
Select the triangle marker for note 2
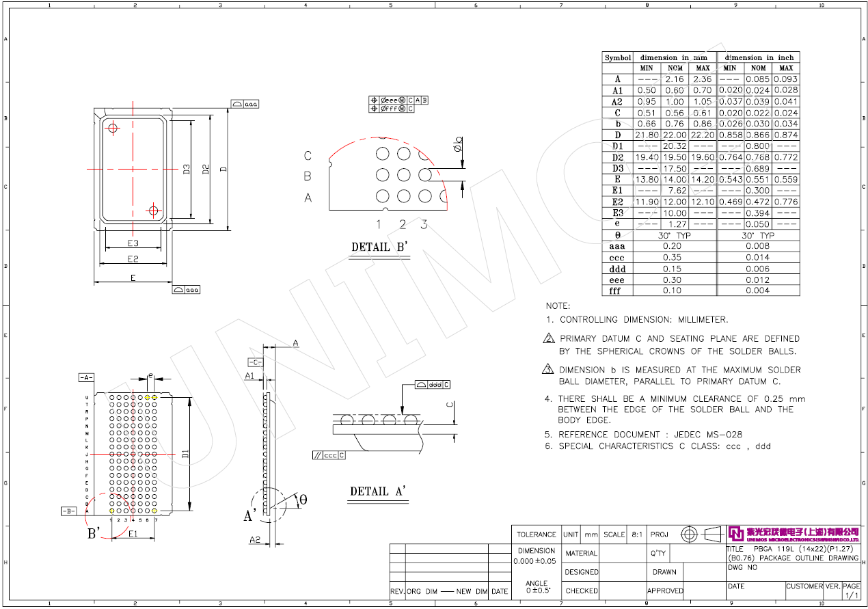(x=548, y=339)
